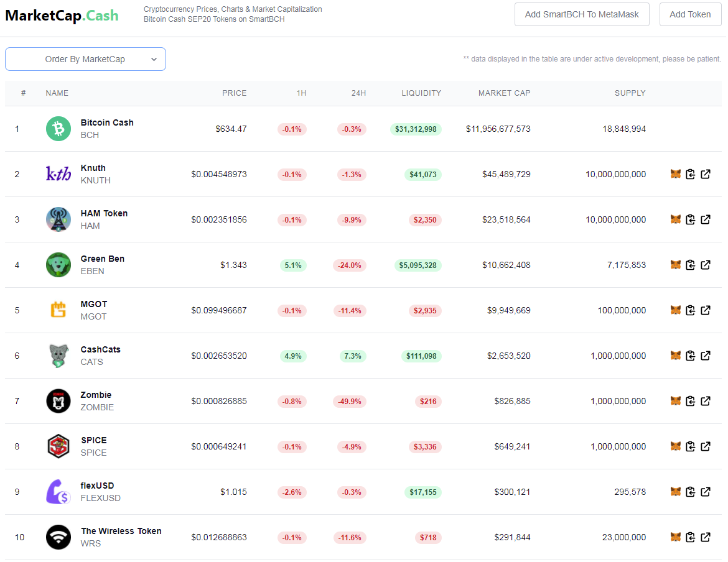Open MGOT external link icon
Image resolution: width=728 pixels, height=562 pixels.
coord(706,311)
